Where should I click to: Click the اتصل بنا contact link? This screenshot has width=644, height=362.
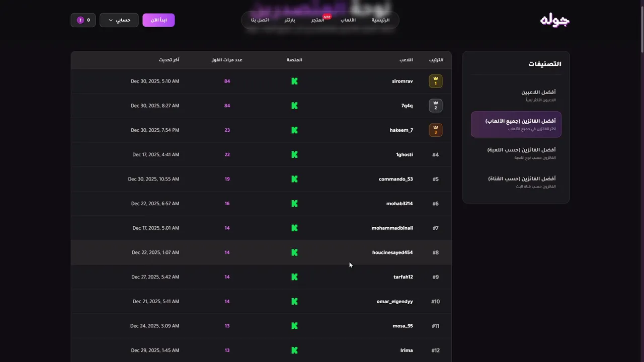(260, 20)
